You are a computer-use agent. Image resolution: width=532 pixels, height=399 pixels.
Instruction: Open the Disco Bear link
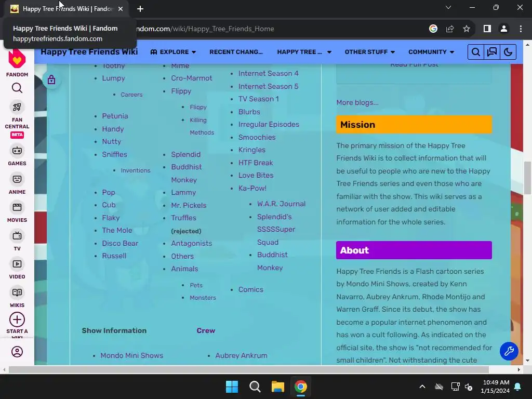pyautogui.click(x=120, y=243)
